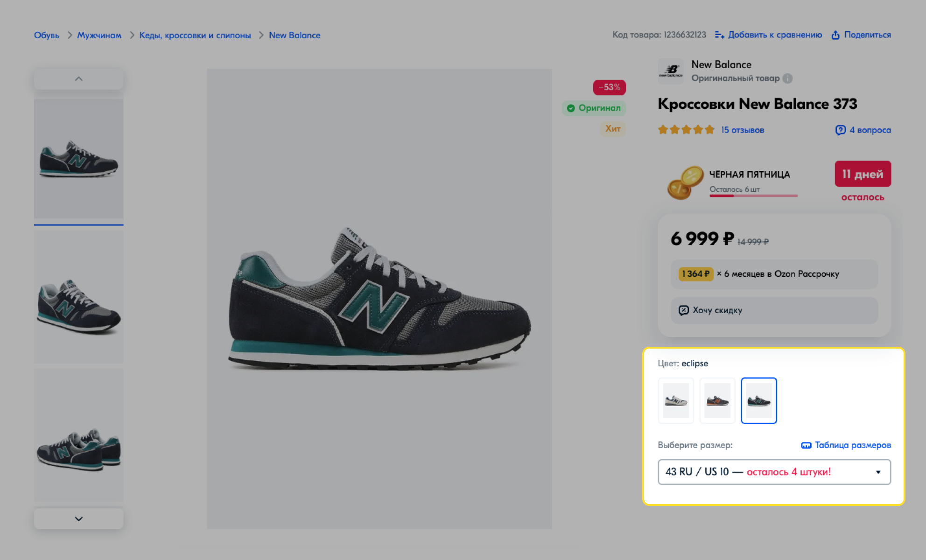
Task: Click the info icon beside Оригинальный товар
Action: (x=787, y=78)
